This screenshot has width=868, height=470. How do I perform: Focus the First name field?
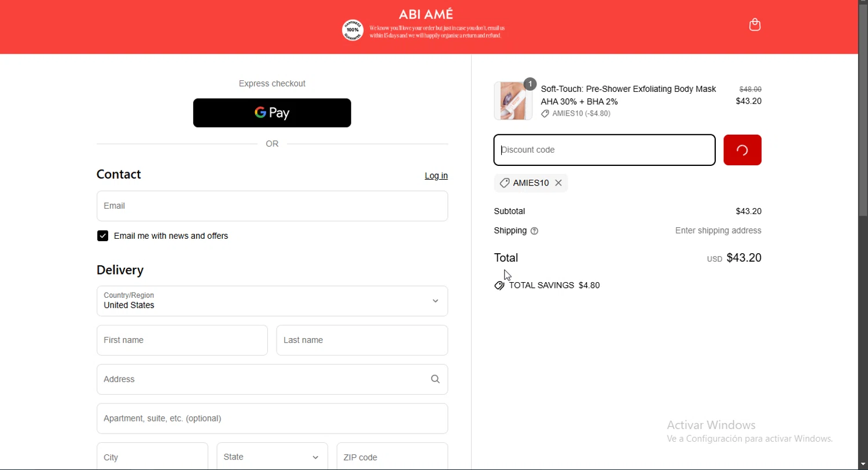point(182,341)
